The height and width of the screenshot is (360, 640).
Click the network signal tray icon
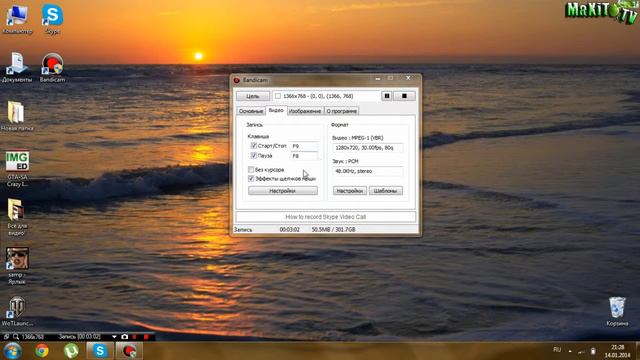[581, 351]
